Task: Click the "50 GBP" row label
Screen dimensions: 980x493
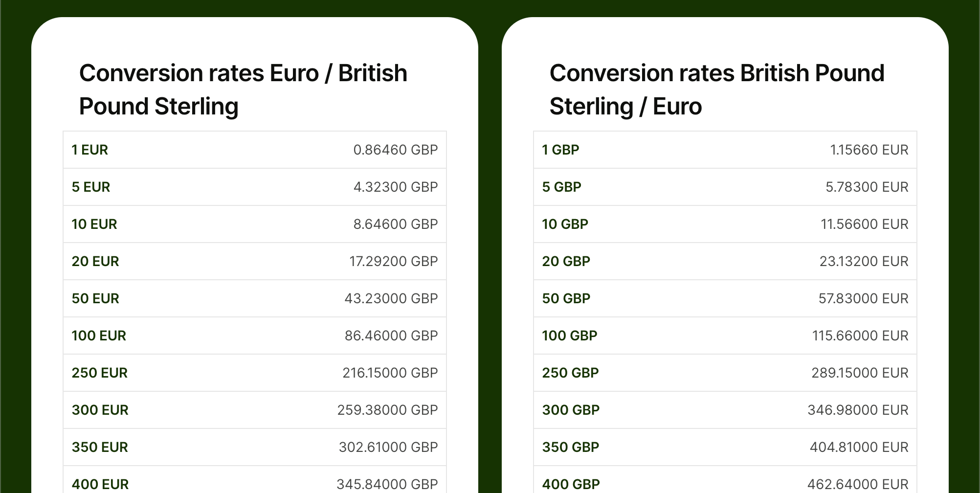Action: 566,298
